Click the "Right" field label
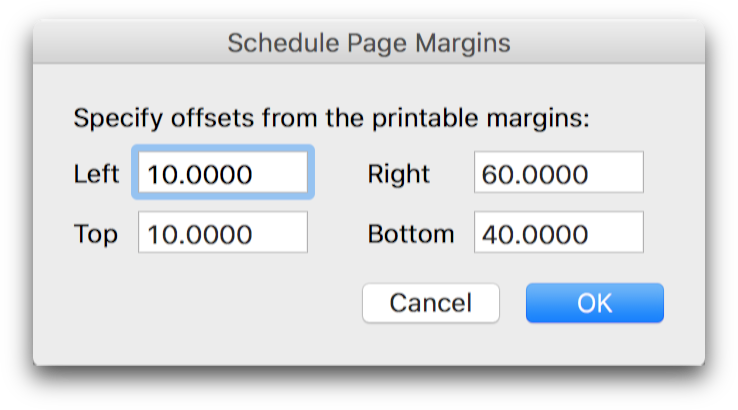The width and height of the screenshot is (738, 410). pyautogui.click(x=399, y=174)
